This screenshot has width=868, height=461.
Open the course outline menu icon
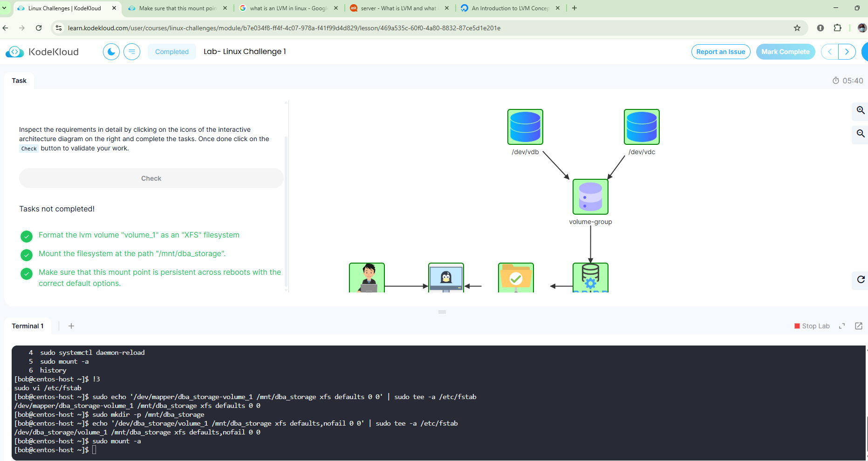click(x=132, y=52)
